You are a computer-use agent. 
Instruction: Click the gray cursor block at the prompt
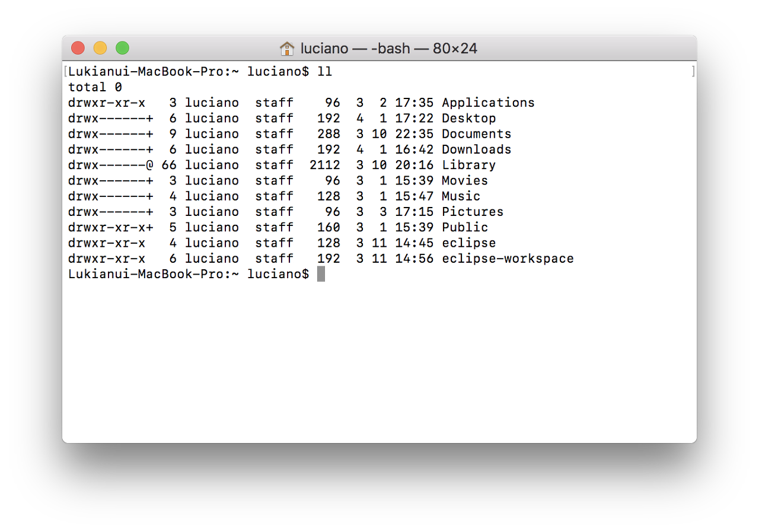coord(321,274)
